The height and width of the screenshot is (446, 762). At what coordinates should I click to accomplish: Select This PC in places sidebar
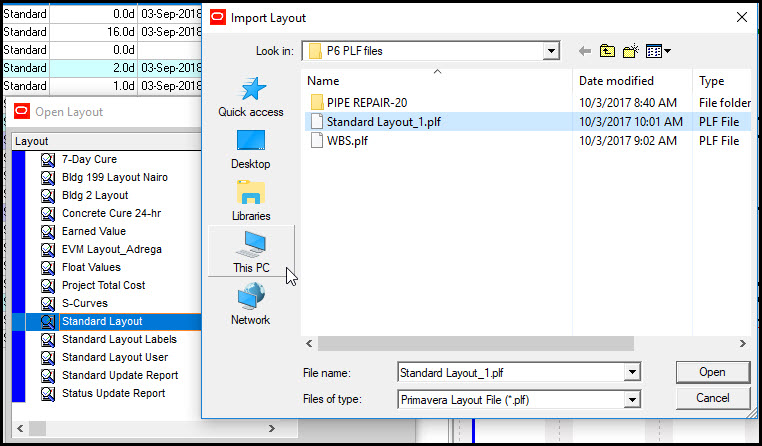pos(251,251)
